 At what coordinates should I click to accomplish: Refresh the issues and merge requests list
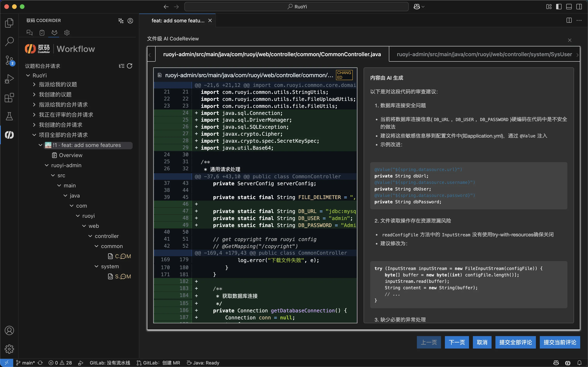pos(130,66)
